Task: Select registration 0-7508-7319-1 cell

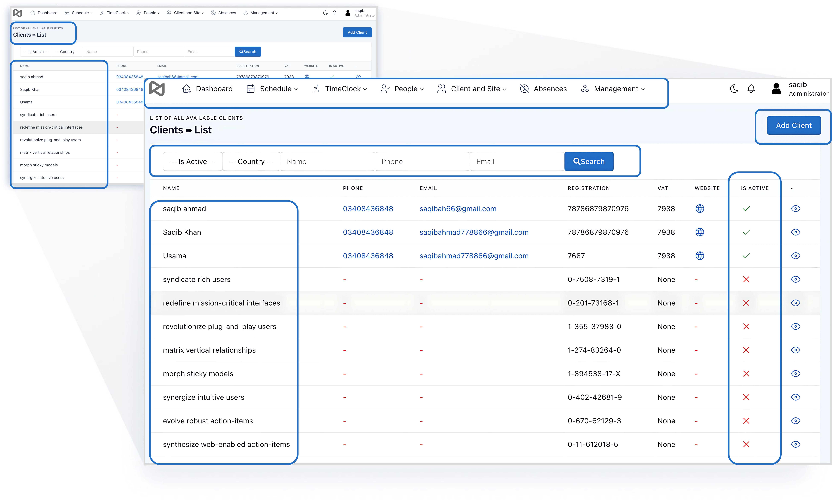Action: coord(594,279)
